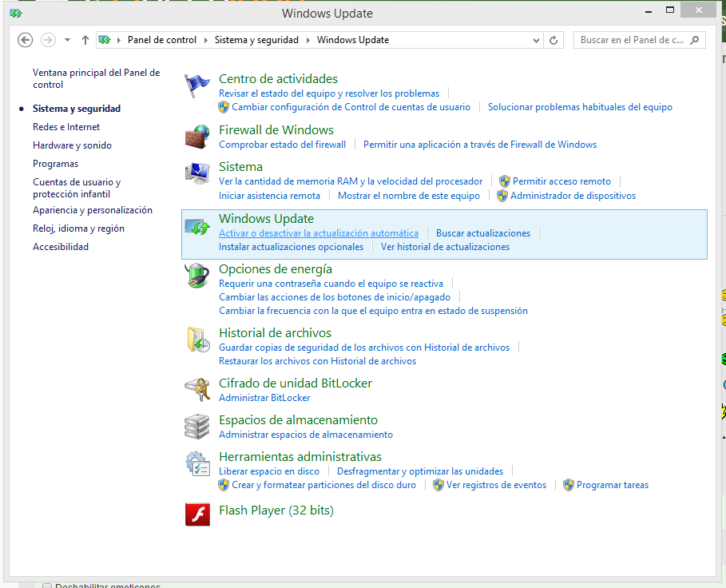Open the recent locations dropdown arrow
This screenshot has height=588, width=726.
68,40
